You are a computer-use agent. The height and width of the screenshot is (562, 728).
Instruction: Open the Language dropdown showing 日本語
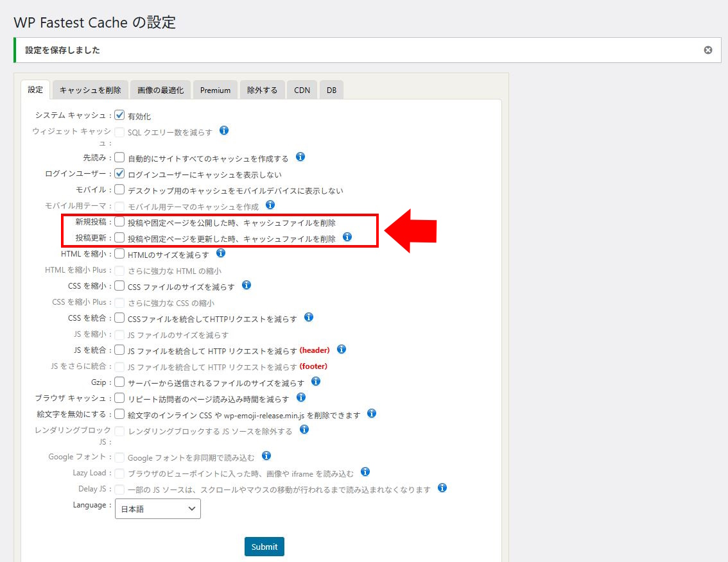pos(158,509)
